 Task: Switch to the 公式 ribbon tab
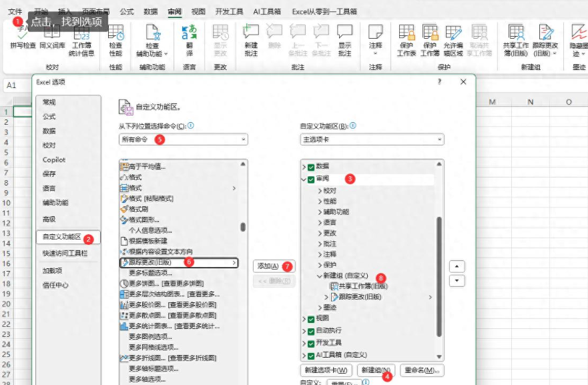click(127, 10)
